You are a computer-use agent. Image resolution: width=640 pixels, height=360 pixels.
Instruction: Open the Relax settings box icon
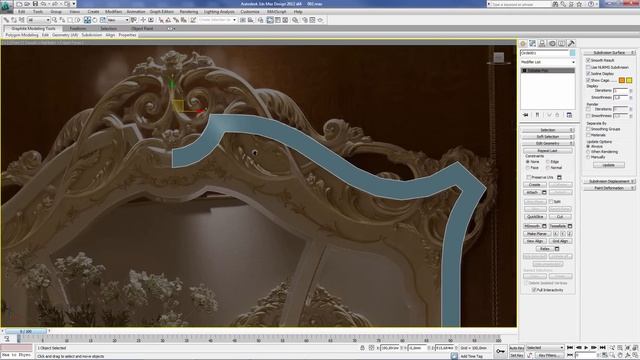pos(557,249)
